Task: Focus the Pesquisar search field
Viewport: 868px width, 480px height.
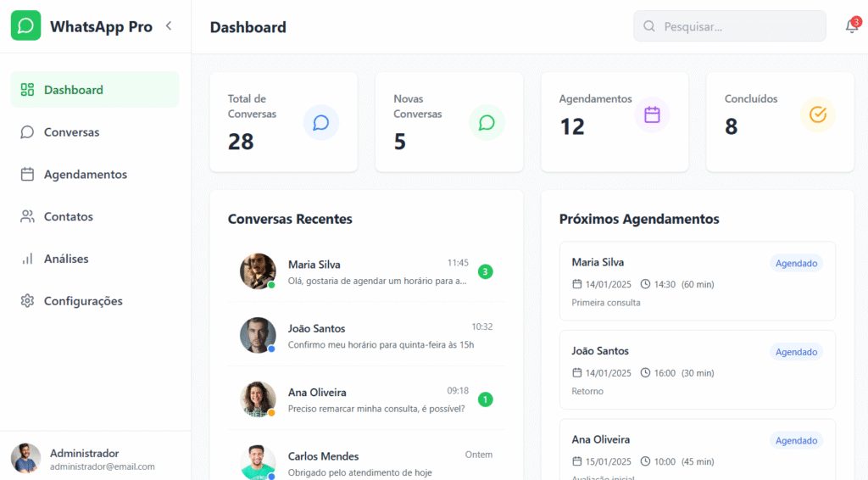Action: point(737,26)
